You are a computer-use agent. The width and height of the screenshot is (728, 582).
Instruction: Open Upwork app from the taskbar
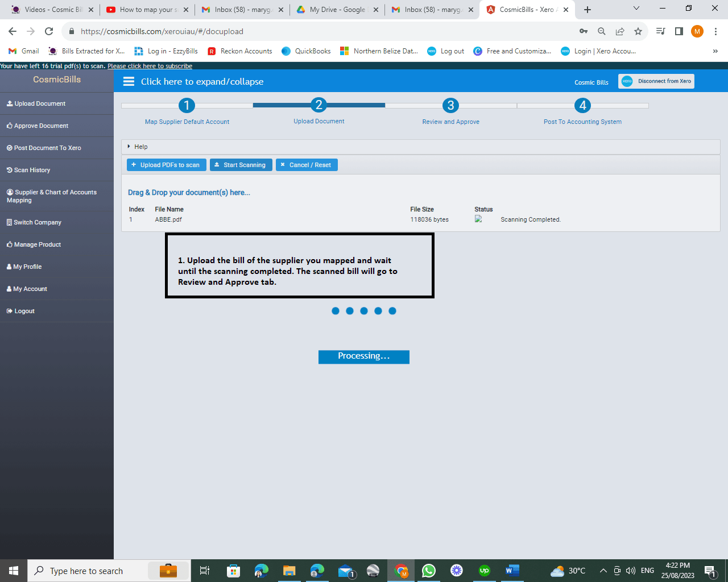click(x=485, y=571)
